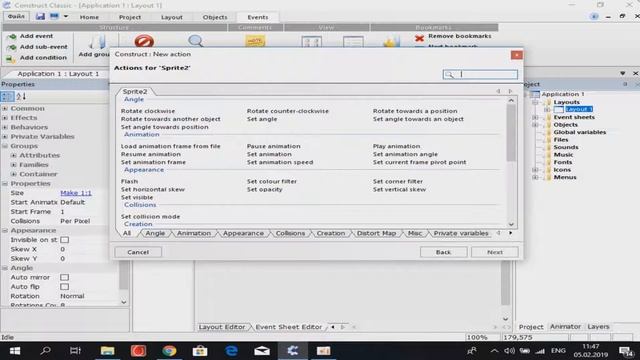The height and width of the screenshot is (360, 640).
Task: Switch to the Animator panel tab
Action: click(565, 327)
